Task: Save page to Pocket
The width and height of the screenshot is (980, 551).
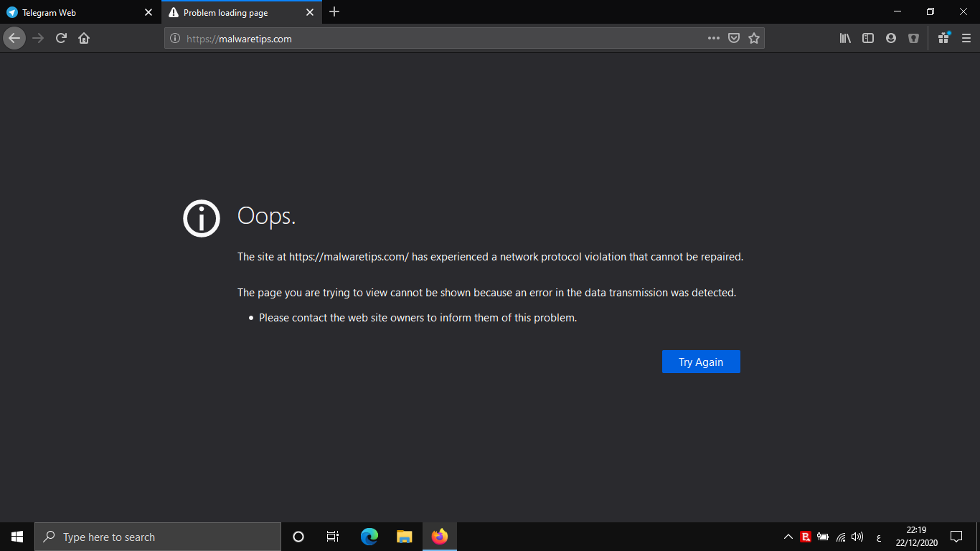Action: pyautogui.click(x=734, y=38)
